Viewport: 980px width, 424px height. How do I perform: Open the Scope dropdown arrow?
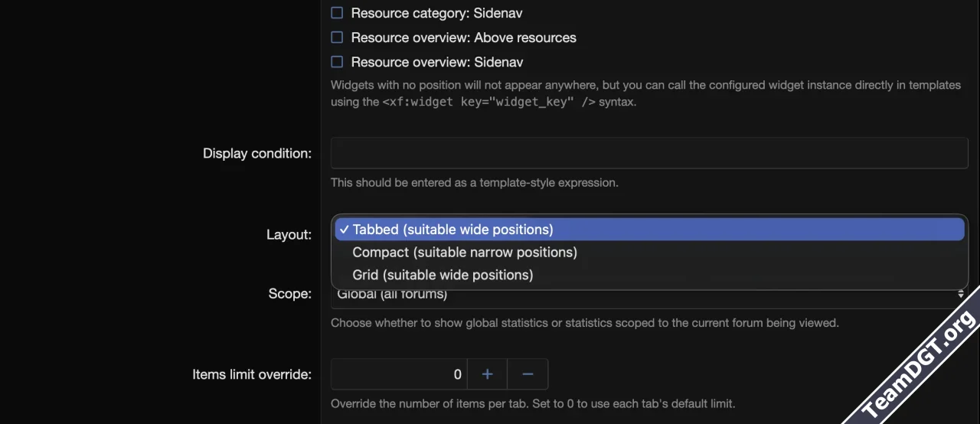tap(961, 295)
